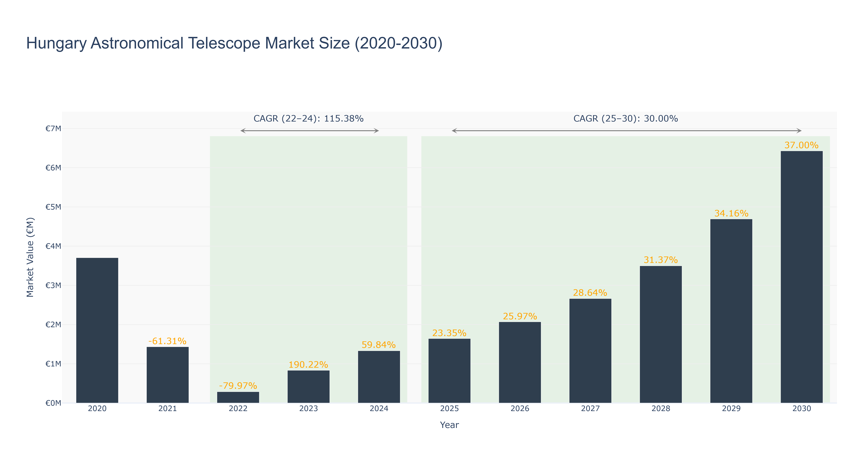Click the 2023 x-axis label
The height and width of the screenshot is (465, 868).
coord(308,409)
